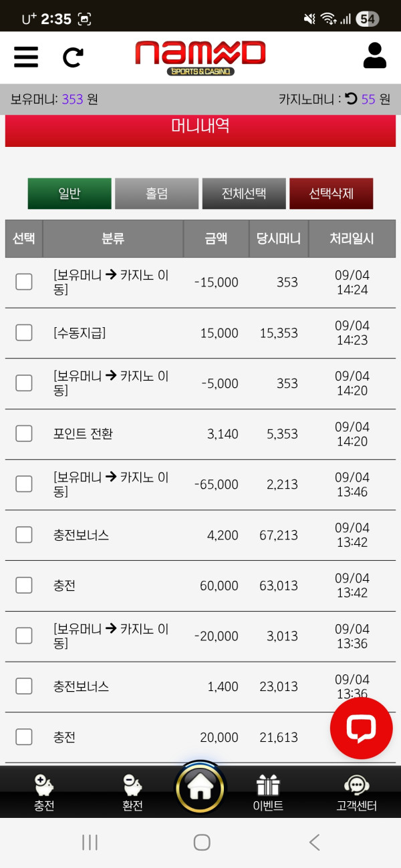The height and width of the screenshot is (868, 401).
Task: Tap the NAMED Sports & Casino logo
Action: 200,57
